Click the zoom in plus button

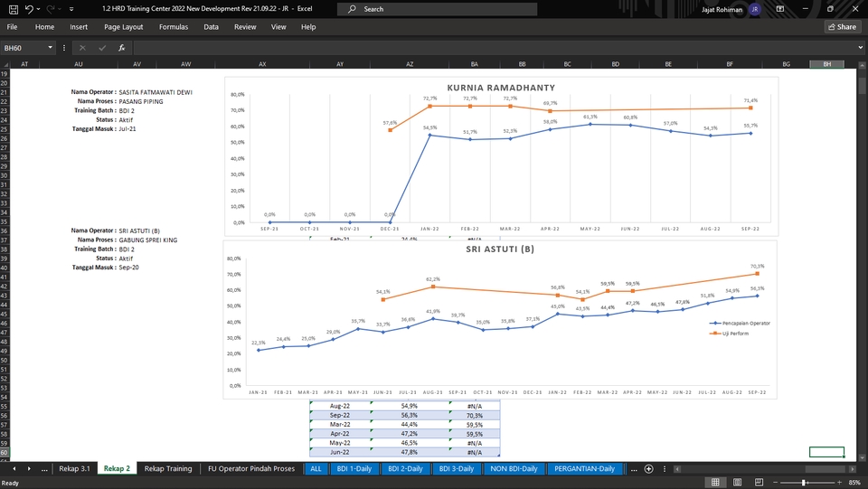pyautogui.click(x=839, y=483)
